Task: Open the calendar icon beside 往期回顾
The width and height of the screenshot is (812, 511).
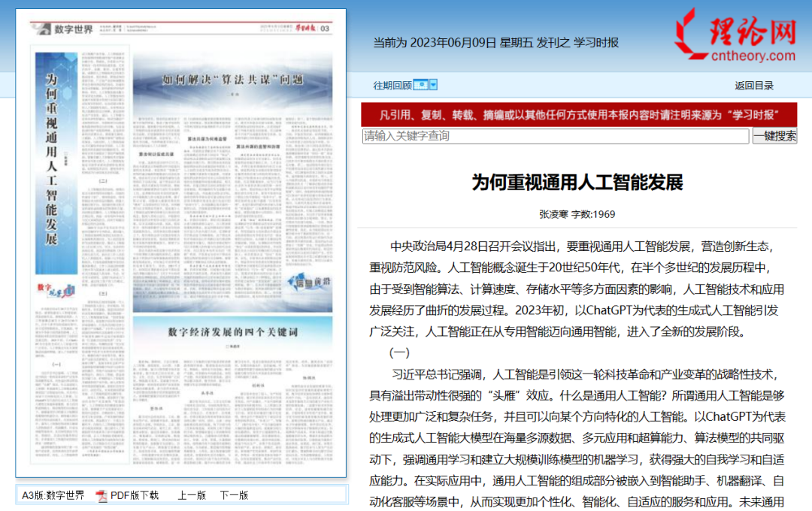Action: (421, 86)
